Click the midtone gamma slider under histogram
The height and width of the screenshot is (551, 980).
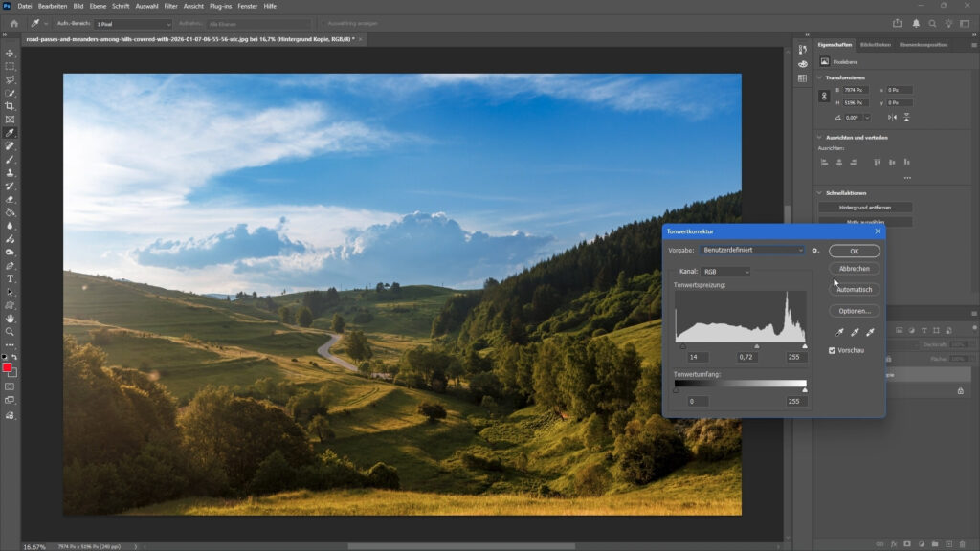click(756, 346)
